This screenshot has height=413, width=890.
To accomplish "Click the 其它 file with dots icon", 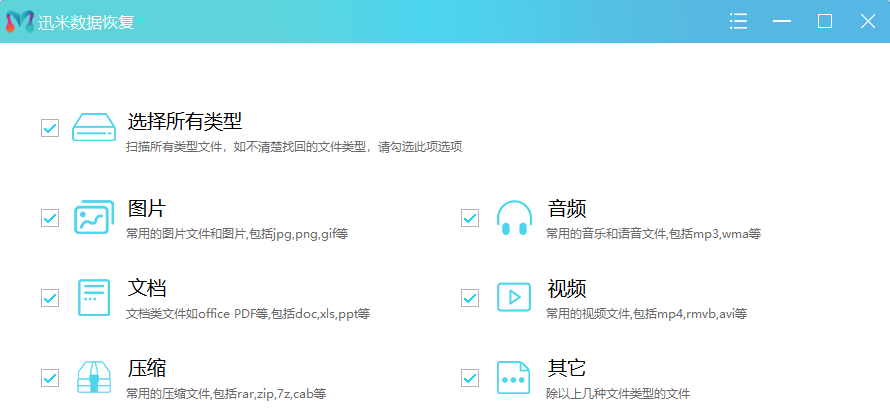I will pyautogui.click(x=514, y=377).
